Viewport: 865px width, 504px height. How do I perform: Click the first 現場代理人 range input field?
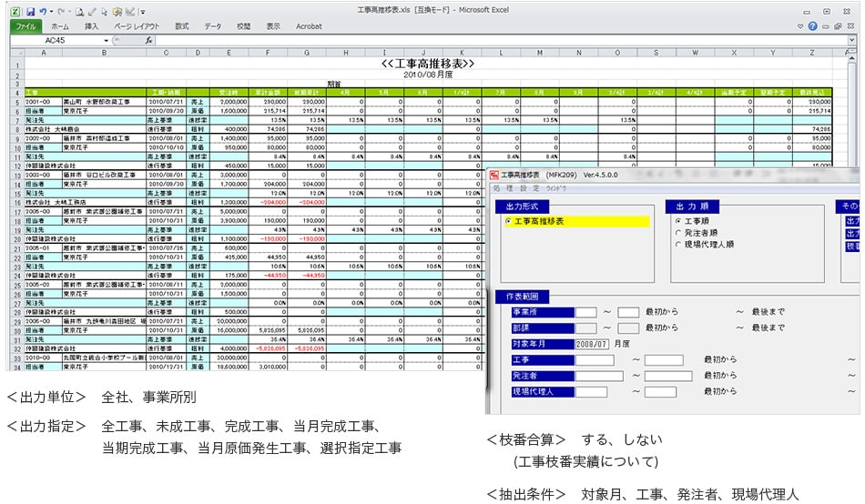click(x=591, y=392)
